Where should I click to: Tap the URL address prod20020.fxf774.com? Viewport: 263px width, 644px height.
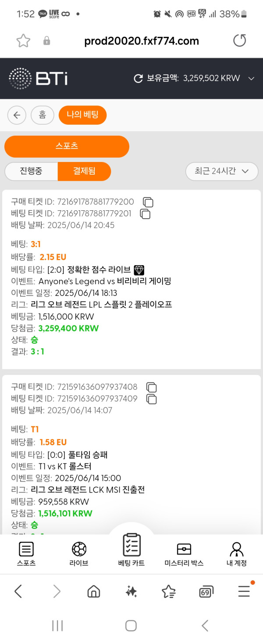[141, 41]
